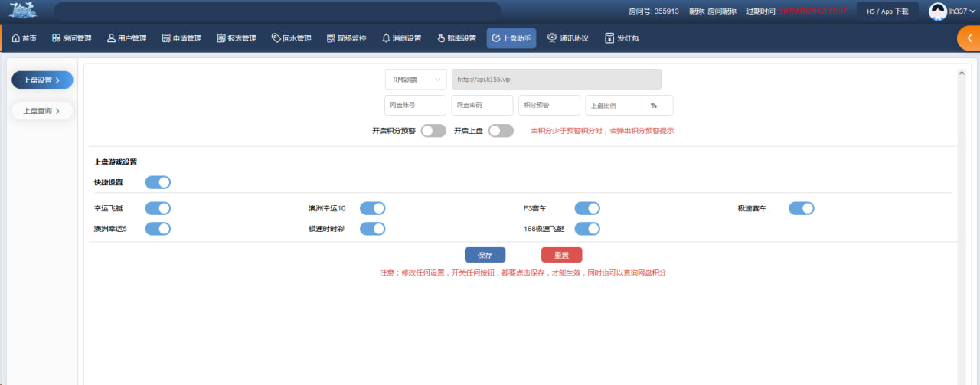Expand the lh337 user account menu
This screenshot has width=980, height=385.
pyautogui.click(x=957, y=11)
